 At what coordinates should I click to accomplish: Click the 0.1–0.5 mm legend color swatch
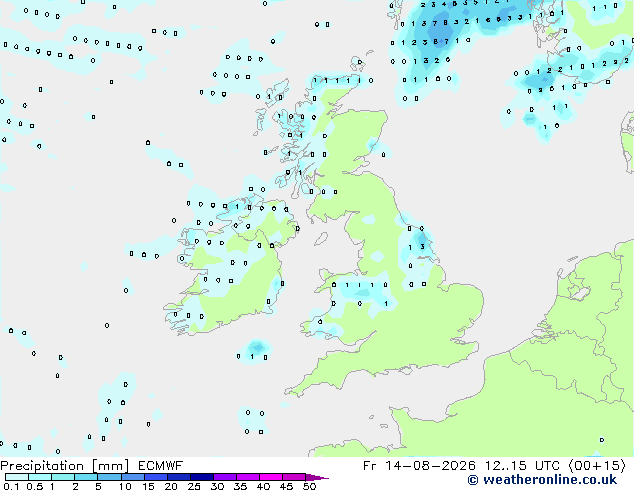(x=17, y=477)
